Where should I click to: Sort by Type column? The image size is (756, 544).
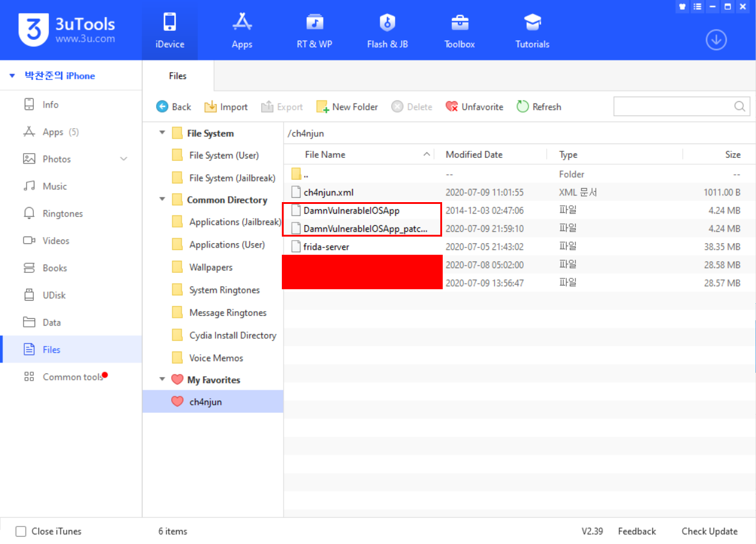point(614,154)
